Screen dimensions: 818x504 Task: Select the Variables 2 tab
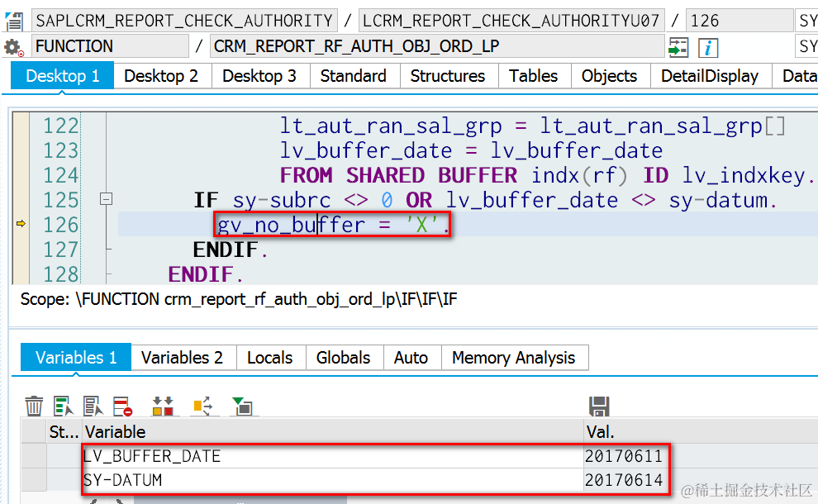click(x=182, y=358)
